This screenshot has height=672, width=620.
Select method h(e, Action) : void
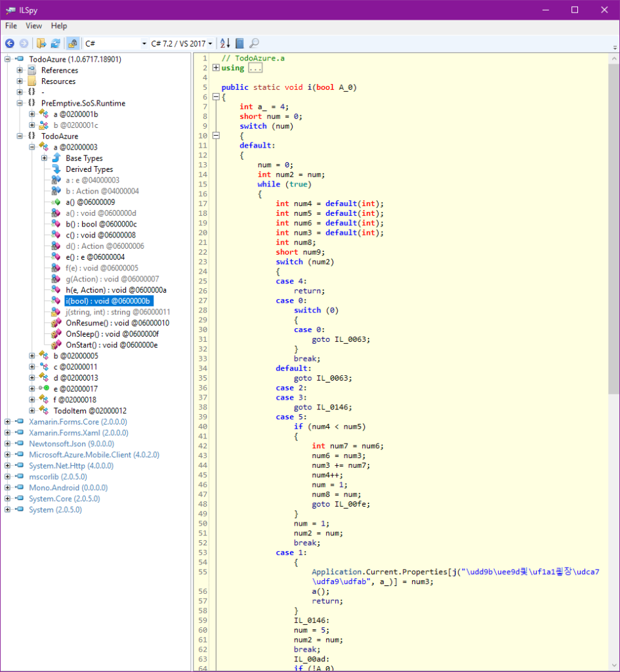point(115,290)
